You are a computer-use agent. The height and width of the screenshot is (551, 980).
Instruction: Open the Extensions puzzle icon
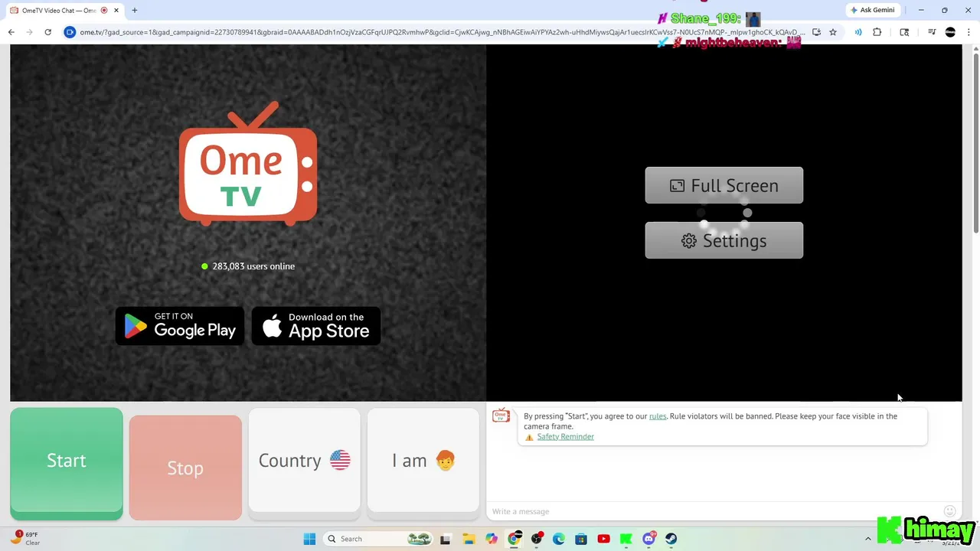(877, 32)
